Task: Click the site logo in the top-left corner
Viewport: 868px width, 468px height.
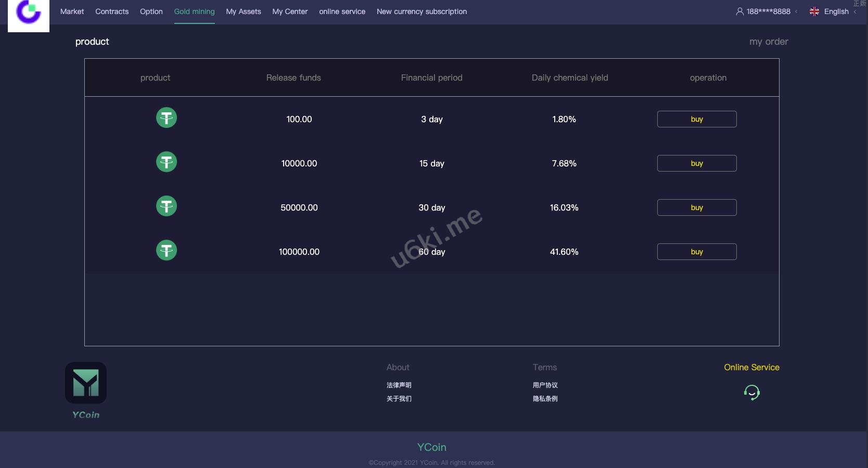Action: click(29, 13)
